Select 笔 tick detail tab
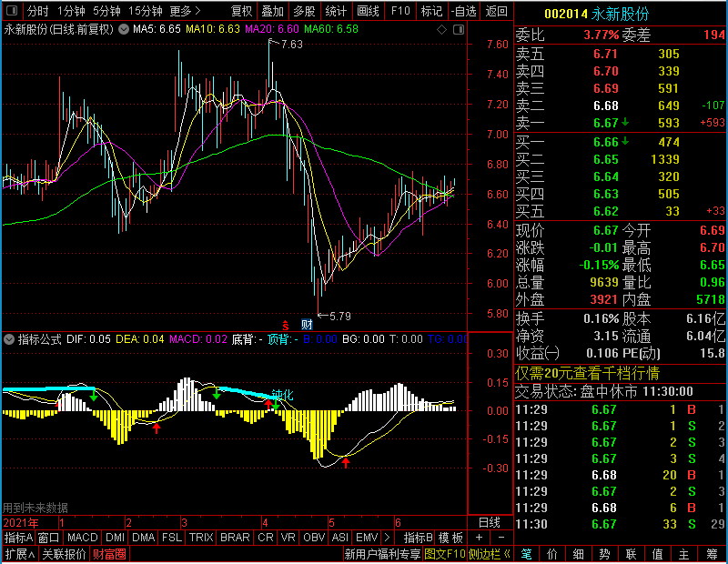The width and height of the screenshot is (728, 564). coord(526,554)
